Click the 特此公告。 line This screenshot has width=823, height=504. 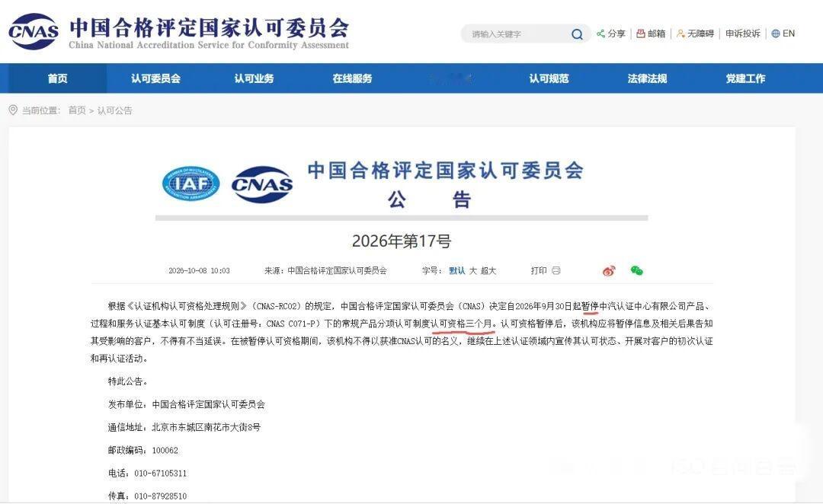pyautogui.click(x=128, y=381)
